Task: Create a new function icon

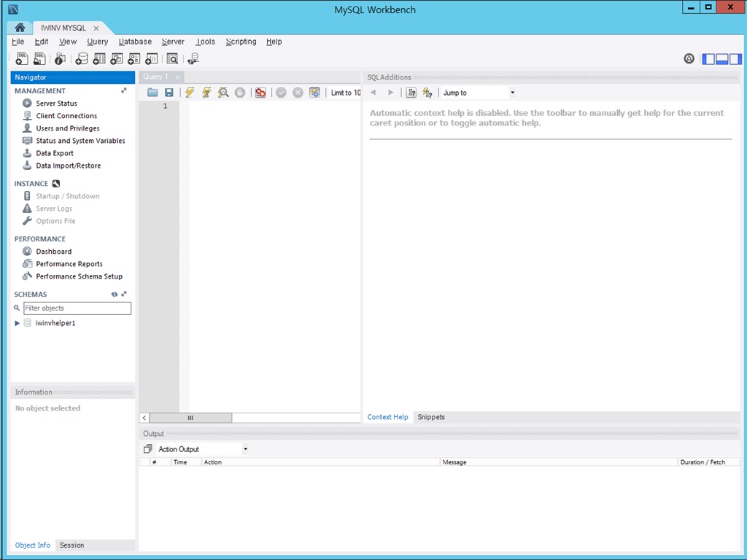Action: (152, 58)
